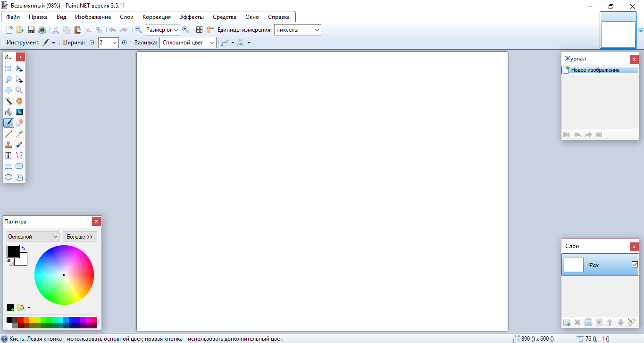Image resolution: width=644 pixels, height=343 pixels.
Task: Toggle the pixel grid icon
Action: (199, 30)
